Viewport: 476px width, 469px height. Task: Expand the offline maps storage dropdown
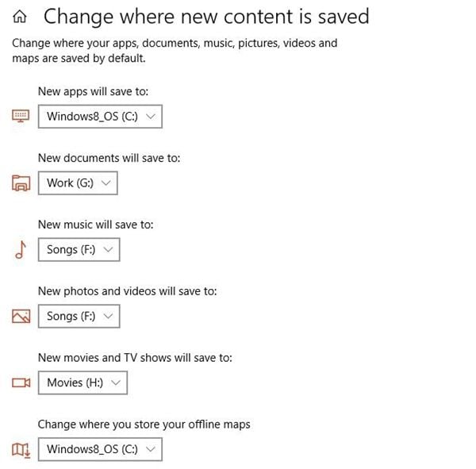click(100, 450)
